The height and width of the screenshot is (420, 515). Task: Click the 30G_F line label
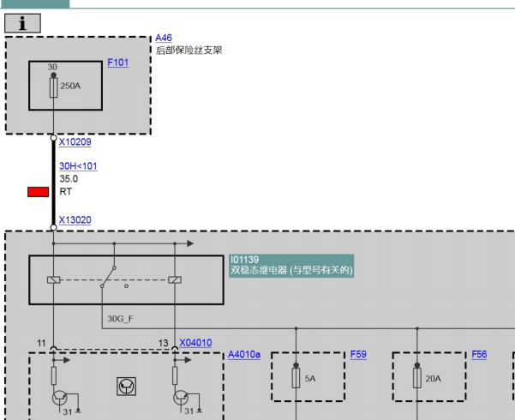[x=120, y=319]
